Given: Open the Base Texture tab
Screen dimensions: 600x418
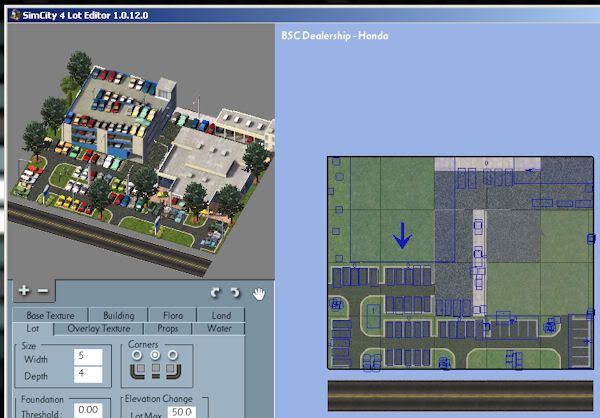Looking at the screenshot, I should (x=50, y=315).
